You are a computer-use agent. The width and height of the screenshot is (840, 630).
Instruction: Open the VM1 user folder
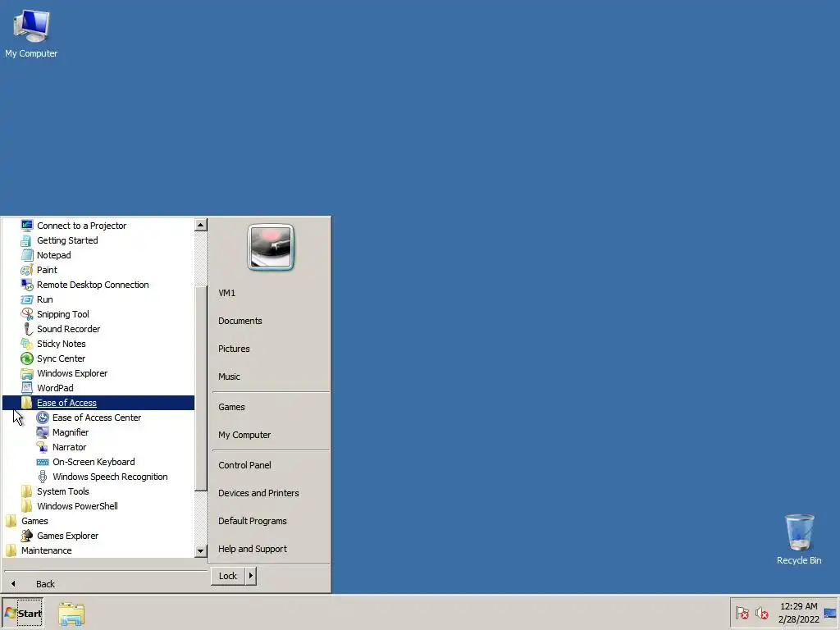271,293
